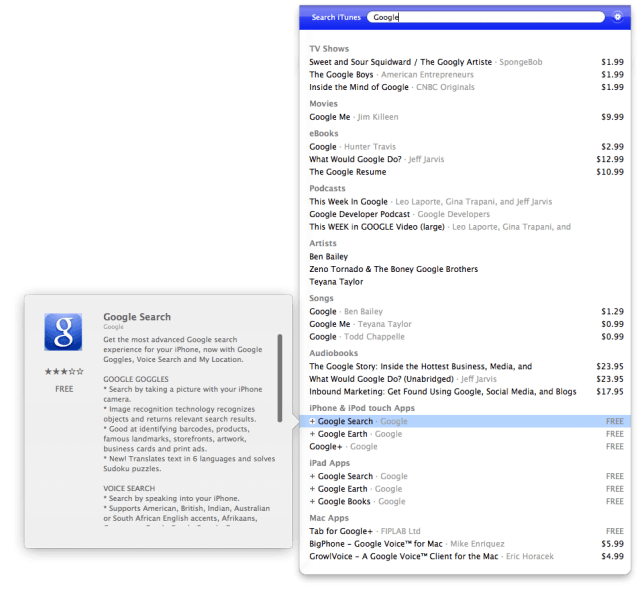640x589 pixels.
Task: Click the plus icon before iPad Google Search
Action: [x=312, y=476]
